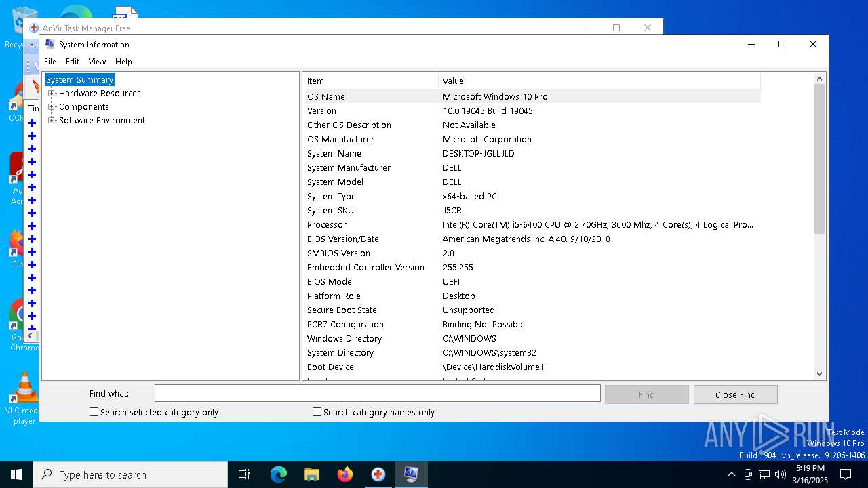Click the Value column header
Image resolution: width=868 pixels, height=488 pixels.
pos(599,81)
